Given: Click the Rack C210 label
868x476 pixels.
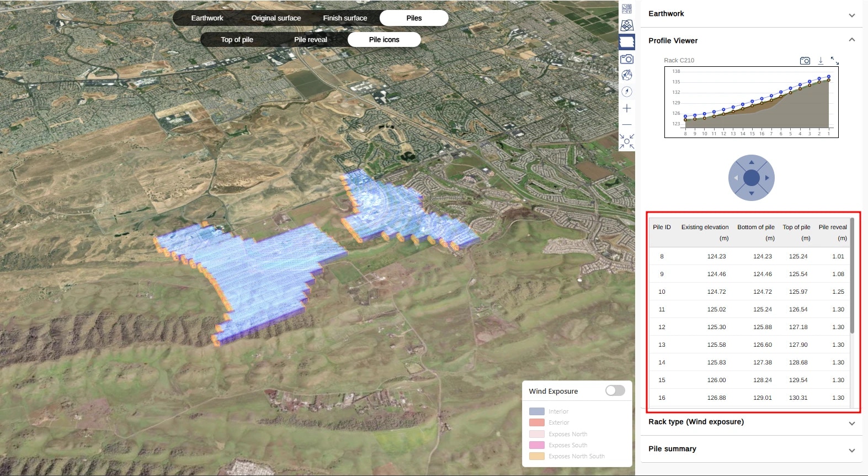Looking at the screenshot, I should (679, 60).
